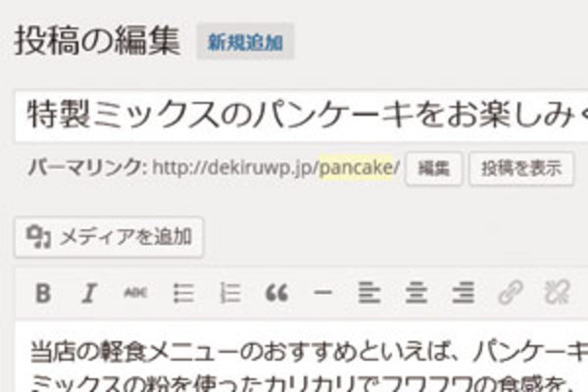
Task: Click the body text starting 当店の軽食メニュー
Action: point(309,354)
